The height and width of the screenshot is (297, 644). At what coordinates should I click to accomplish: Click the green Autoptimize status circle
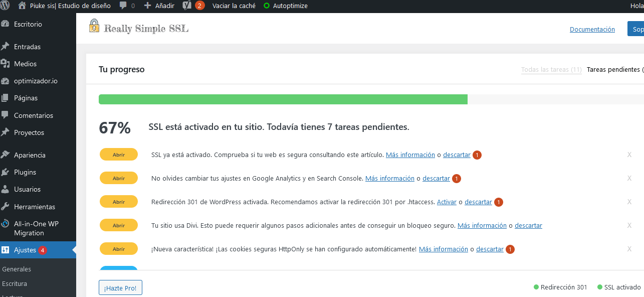[x=266, y=6]
